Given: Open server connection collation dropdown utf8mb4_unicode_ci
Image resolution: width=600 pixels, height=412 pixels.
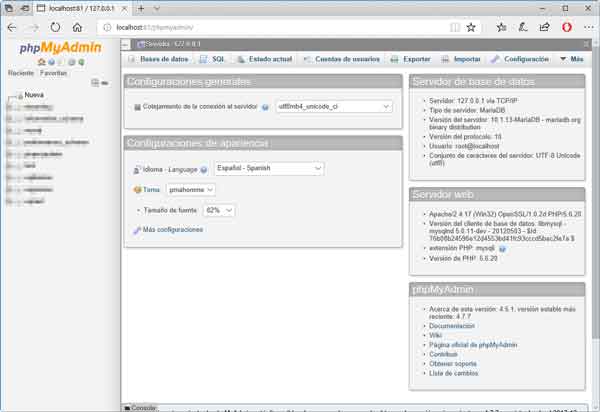Looking at the screenshot, I should 334,107.
